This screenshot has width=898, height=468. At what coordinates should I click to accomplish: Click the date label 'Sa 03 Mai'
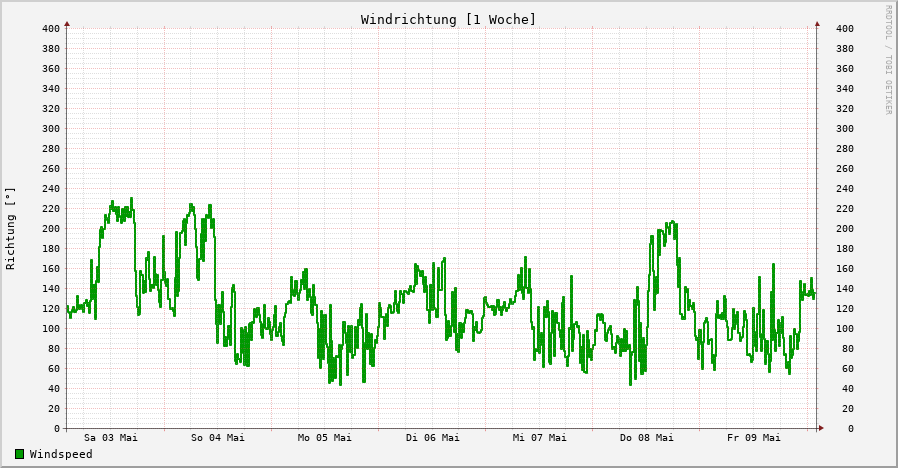(x=111, y=438)
